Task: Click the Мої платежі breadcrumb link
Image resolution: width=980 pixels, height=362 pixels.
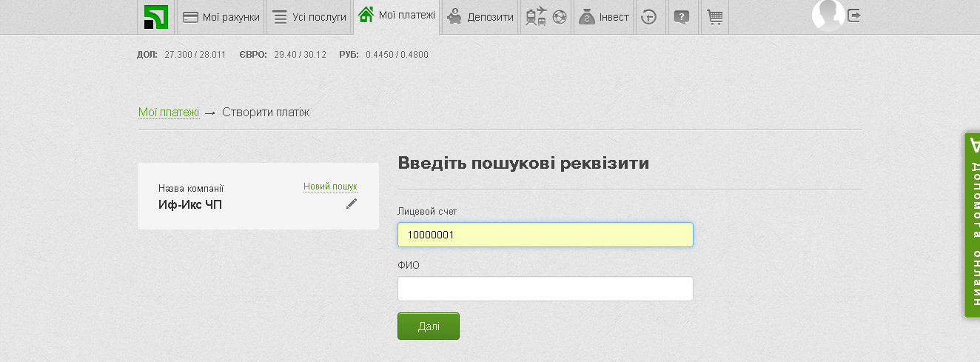Action: pos(169,113)
